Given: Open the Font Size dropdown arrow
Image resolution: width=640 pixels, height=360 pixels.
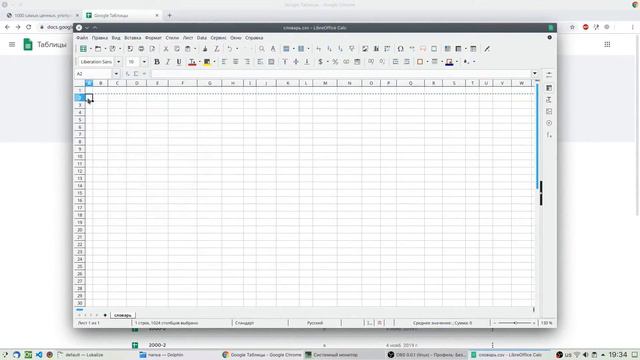Looking at the screenshot, I should point(144,62).
